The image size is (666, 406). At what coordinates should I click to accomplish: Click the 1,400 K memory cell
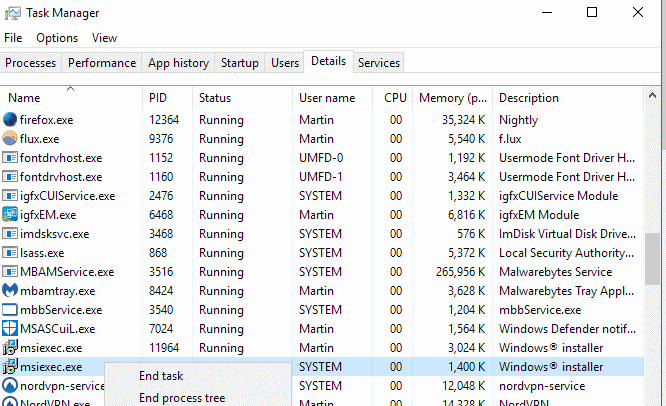(466, 367)
